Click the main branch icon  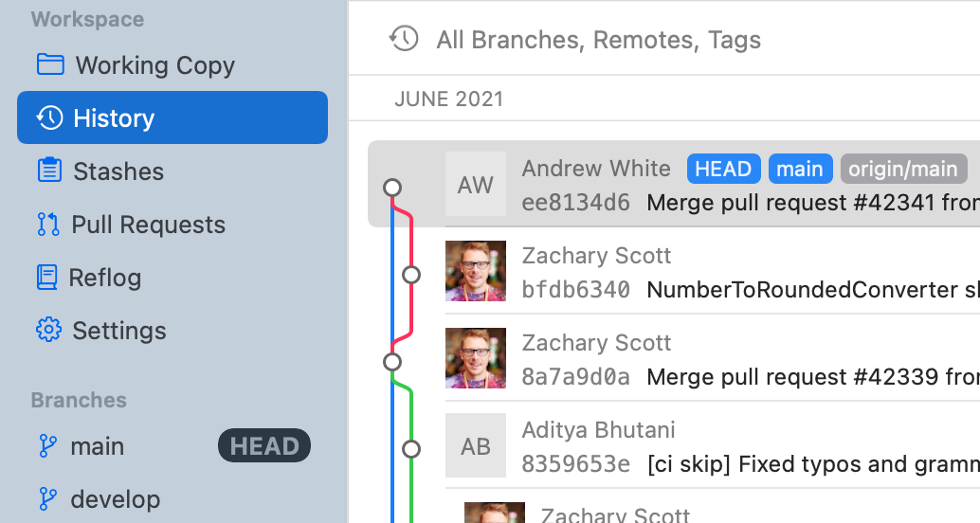click(47, 446)
